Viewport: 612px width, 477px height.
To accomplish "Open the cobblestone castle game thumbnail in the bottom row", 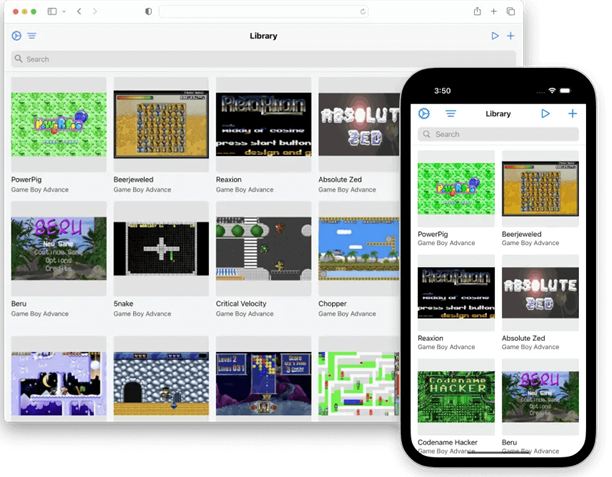I will pos(161,384).
